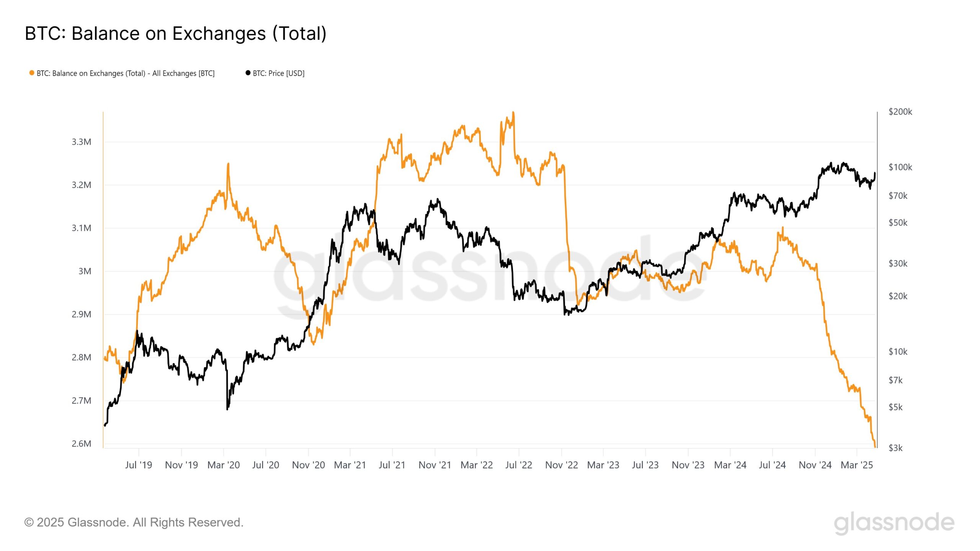Click the $3k right axis label
This screenshot has width=980, height=551.
pyautogui.click(x=896, y=448)
